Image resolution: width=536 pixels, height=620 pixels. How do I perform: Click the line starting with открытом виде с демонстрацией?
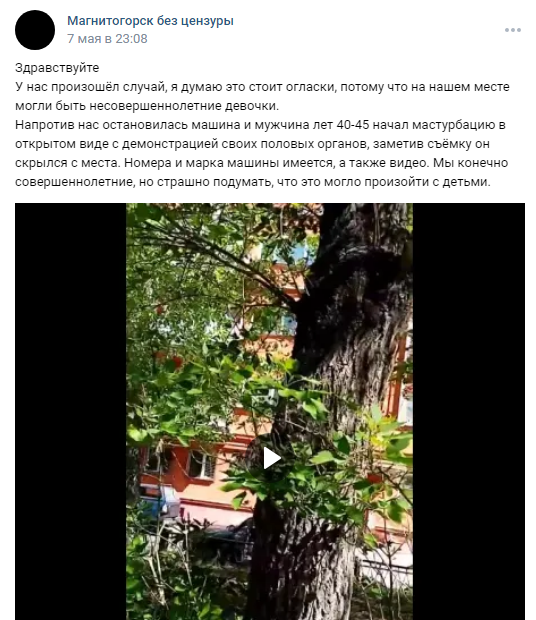click(252, 144)
